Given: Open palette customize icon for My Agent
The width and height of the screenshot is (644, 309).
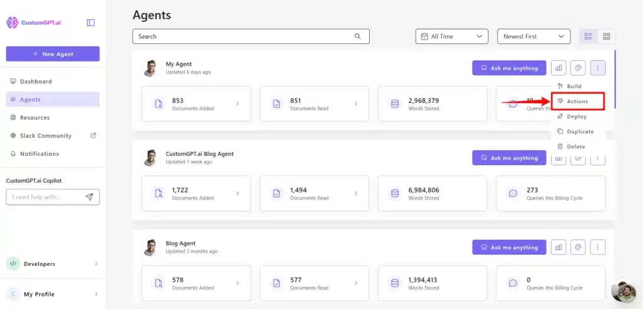Looking at the screenshot, I should click(x=579, y=68).
